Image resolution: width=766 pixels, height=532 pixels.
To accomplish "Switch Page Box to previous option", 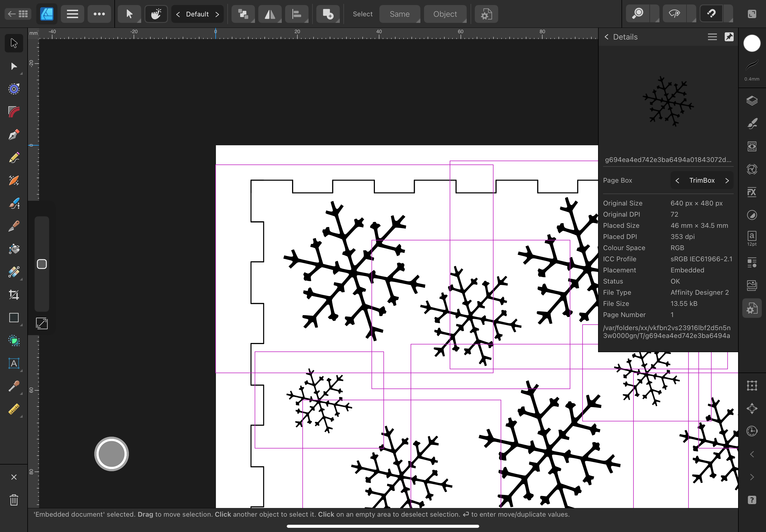I will click(677, 180).
